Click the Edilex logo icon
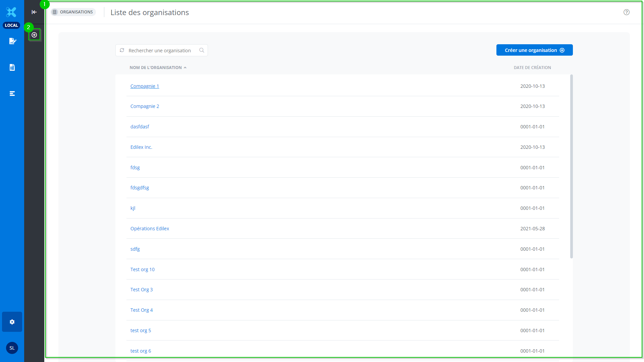644x362 pixels. tap(11, 12)
